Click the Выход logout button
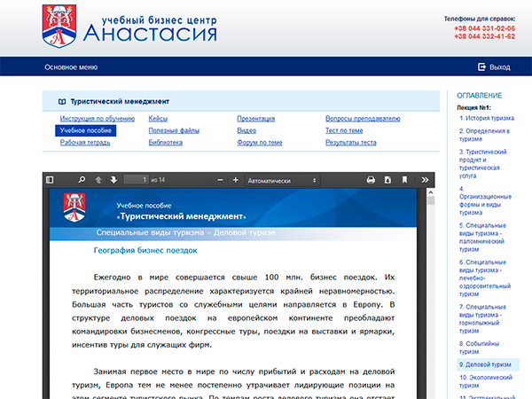This screenshot has width=532, height=399. tap(494, 67)
